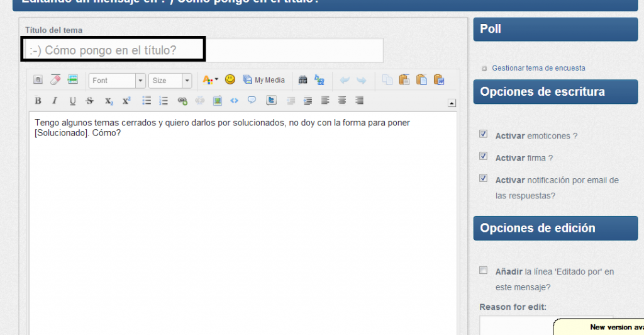Click the Insert image icon

[x=217, y=101]
